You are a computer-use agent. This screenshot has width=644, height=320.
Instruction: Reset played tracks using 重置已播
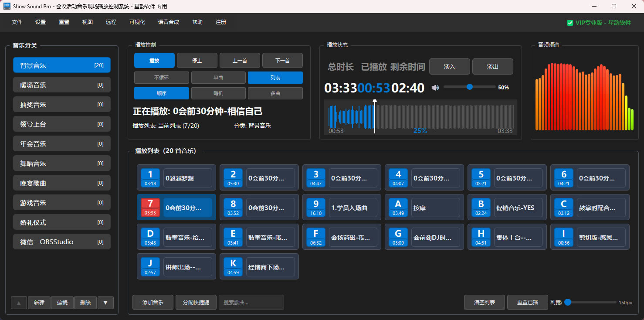527,302
